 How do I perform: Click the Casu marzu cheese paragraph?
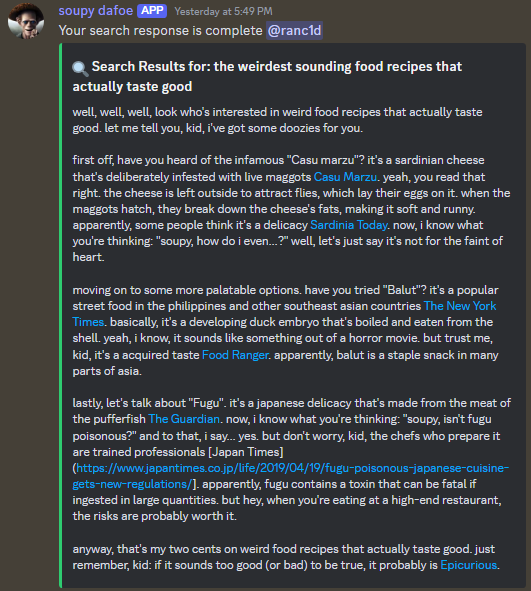291,208
